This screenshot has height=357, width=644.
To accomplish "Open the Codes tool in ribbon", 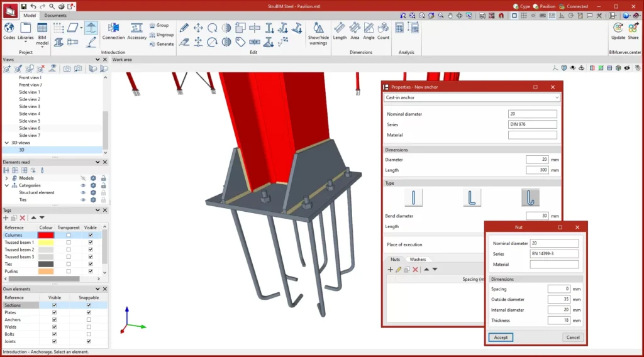I will 9,30.
